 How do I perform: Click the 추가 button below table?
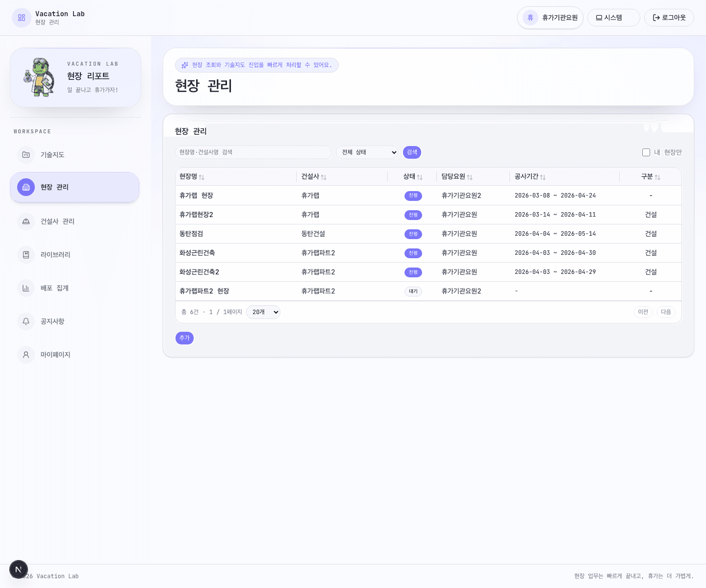[184, 338]
